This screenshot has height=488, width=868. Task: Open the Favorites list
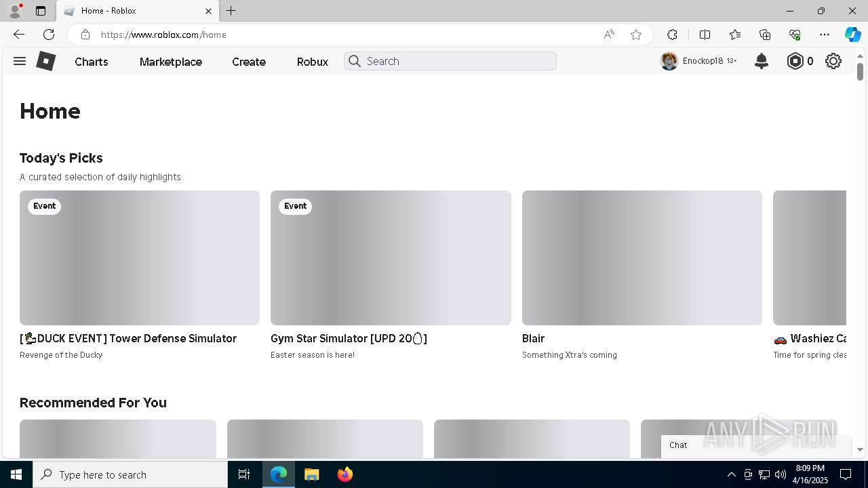[x=735, y=35]
